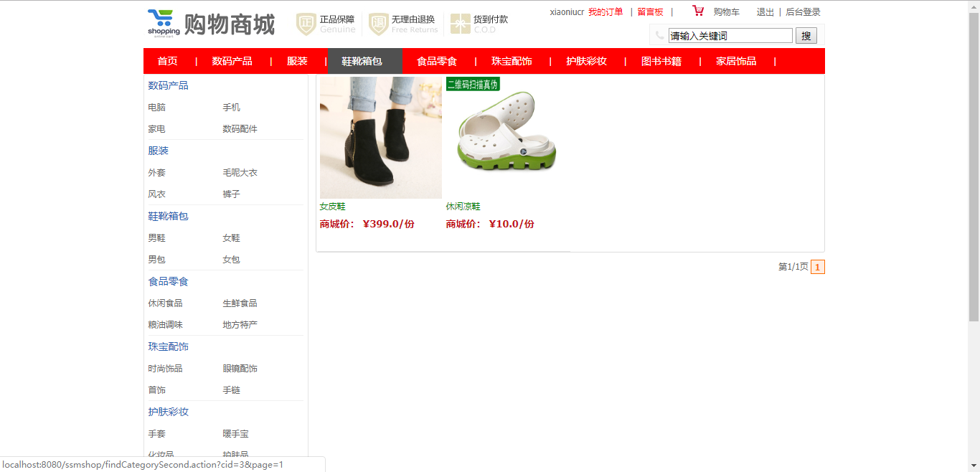
Task: Select sidebar subcategory 休闲食品
Action: click(165, 303)
